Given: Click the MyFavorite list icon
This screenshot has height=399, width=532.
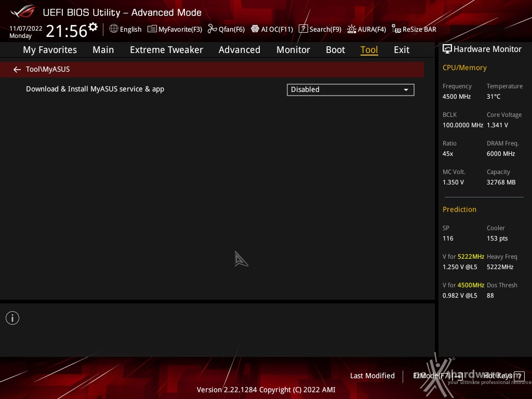Looking at the screenshot, I should pyautogui.click(x=152, y=29).
